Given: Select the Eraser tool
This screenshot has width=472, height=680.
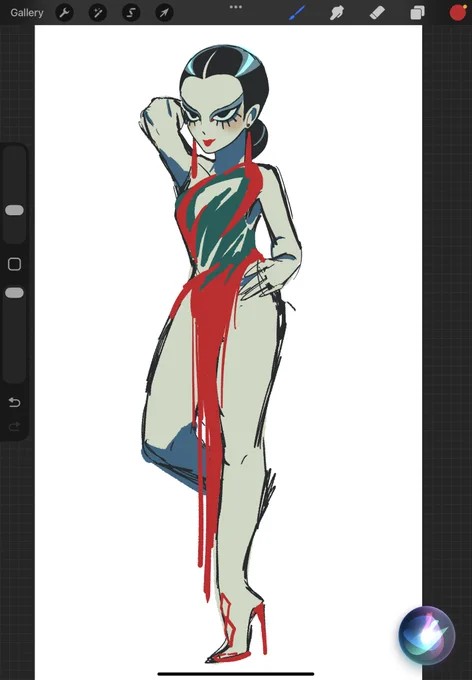Looking at the screenshot, I should 377,13.
